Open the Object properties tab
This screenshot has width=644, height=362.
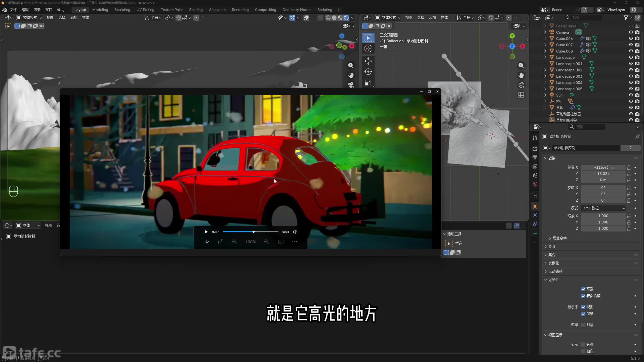535,206
